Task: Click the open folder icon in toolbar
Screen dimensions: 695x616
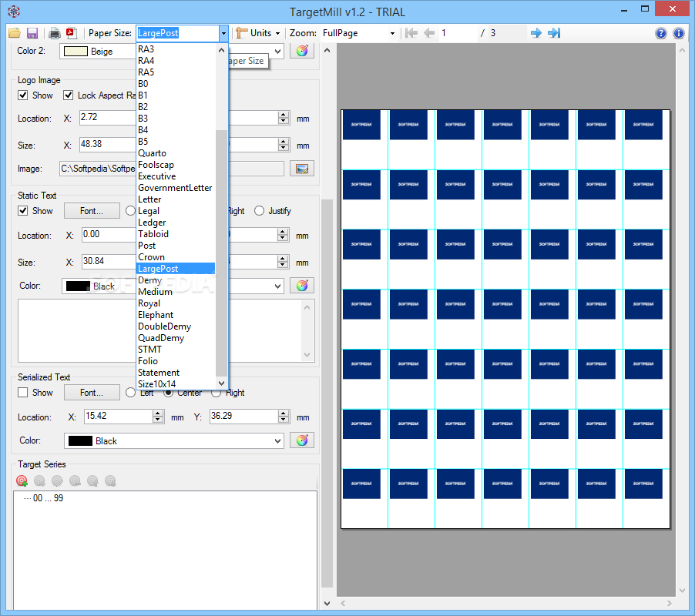Action: click(x=15, y=33)
